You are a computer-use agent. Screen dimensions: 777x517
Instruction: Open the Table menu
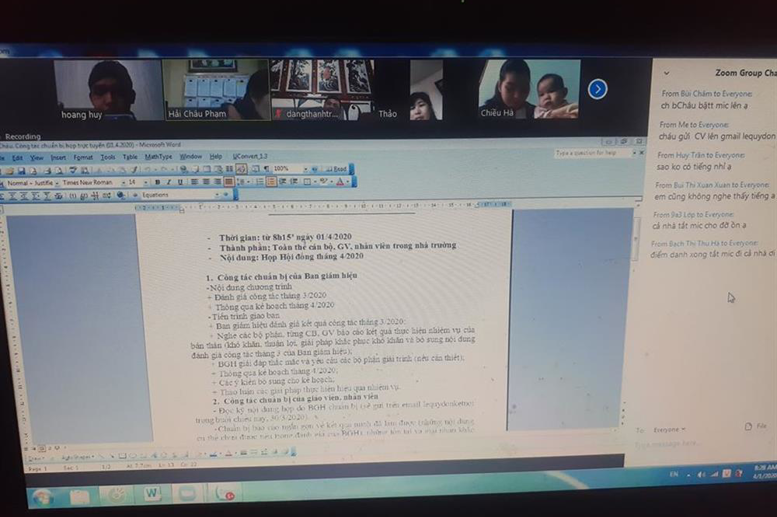coord(130,157)
